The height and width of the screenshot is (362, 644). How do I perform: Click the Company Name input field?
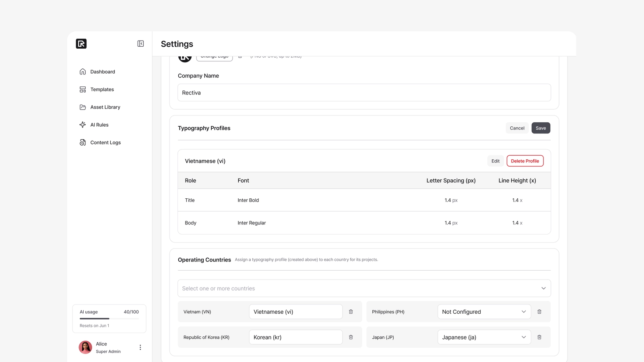coord(364,93)
